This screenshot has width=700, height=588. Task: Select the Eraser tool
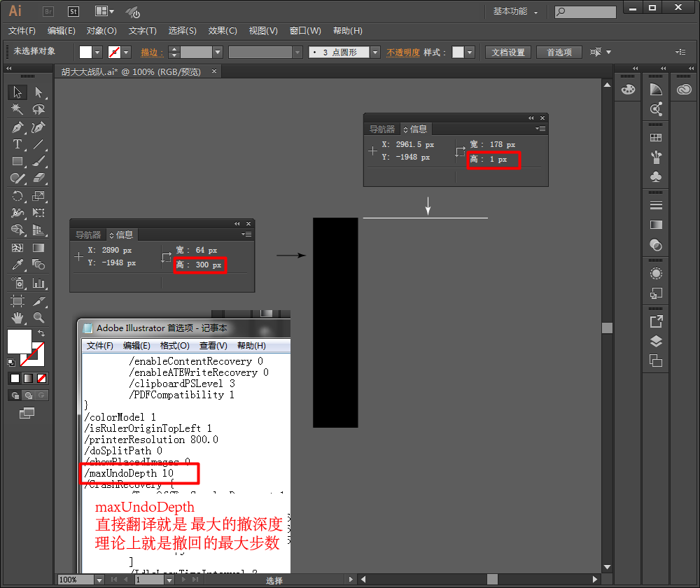coord(38,178)
